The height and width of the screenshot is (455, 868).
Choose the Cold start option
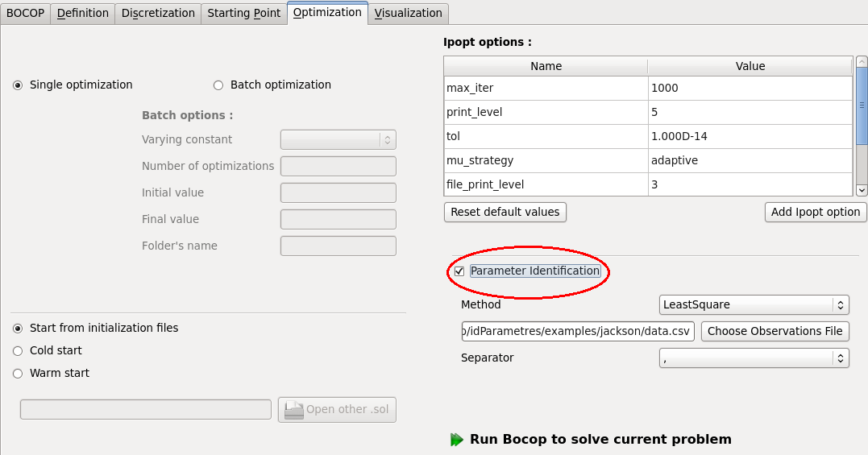[x=18, y=351]
